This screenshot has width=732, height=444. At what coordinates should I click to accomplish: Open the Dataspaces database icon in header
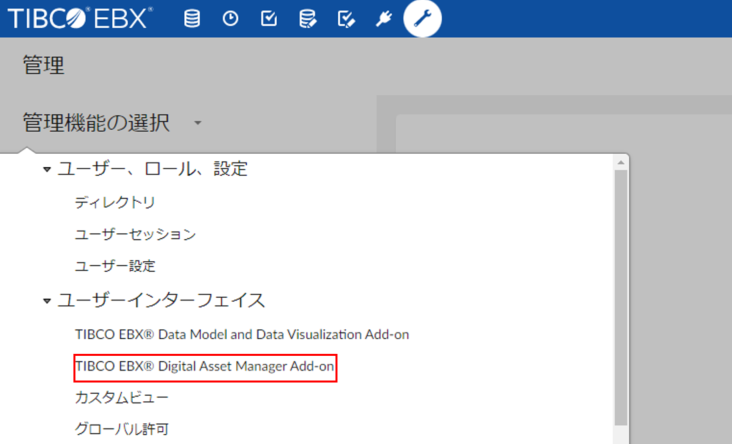[192, 19]
